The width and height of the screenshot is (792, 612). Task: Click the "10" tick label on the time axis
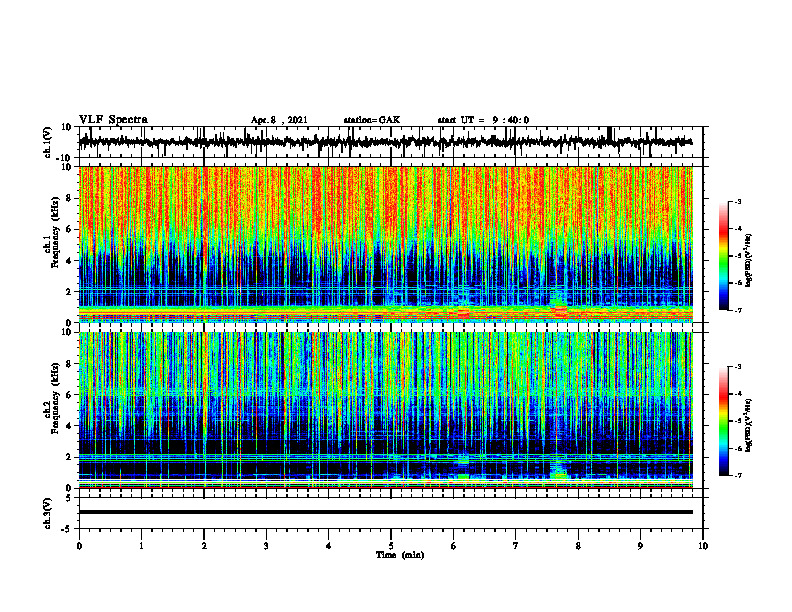703,546
